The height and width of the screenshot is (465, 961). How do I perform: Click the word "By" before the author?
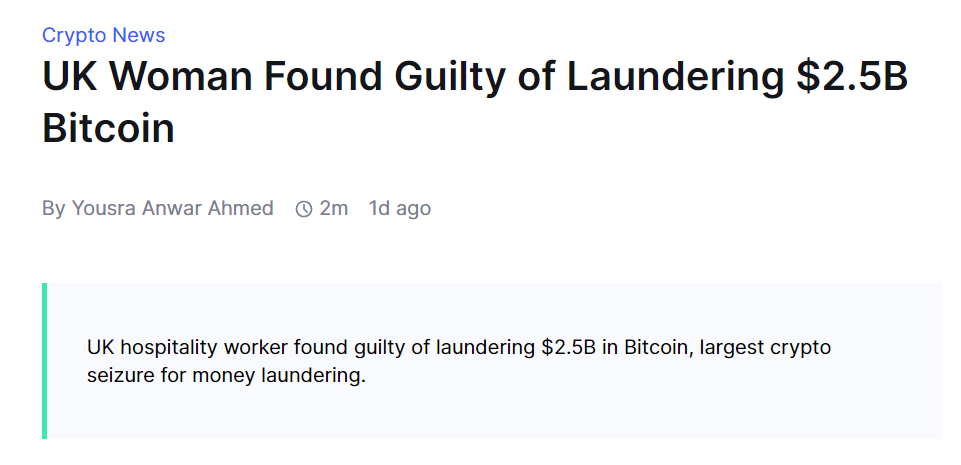(x=53, y=208)
